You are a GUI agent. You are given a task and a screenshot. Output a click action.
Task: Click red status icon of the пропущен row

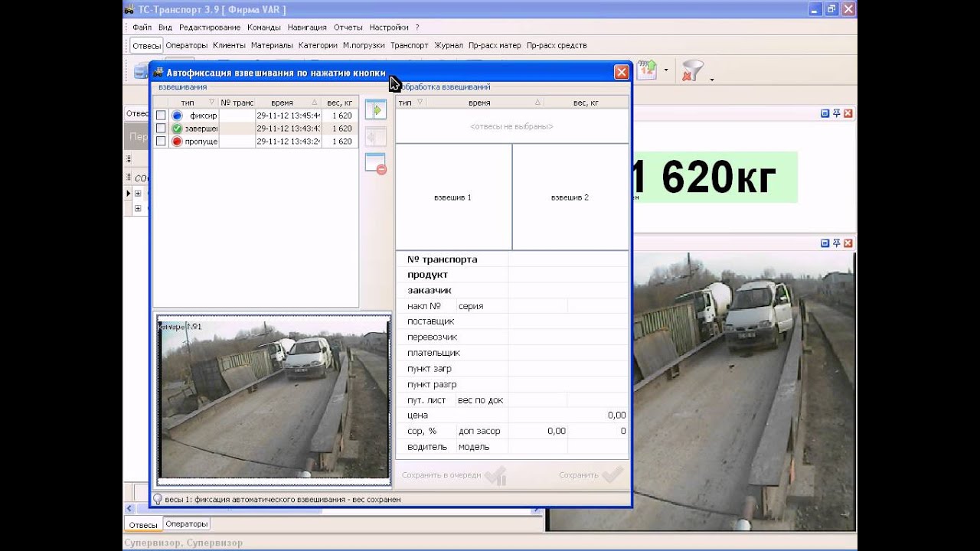tap(177, 142)
